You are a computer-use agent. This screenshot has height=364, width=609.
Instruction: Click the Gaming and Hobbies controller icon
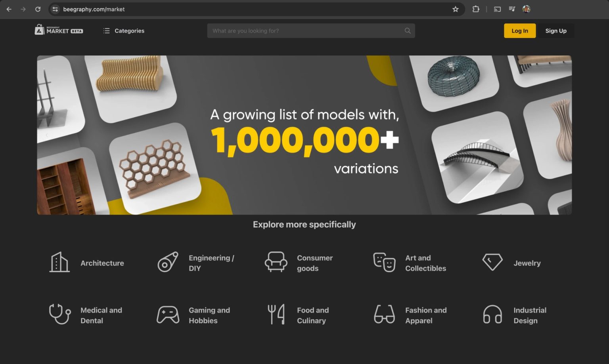coord(168,315)
